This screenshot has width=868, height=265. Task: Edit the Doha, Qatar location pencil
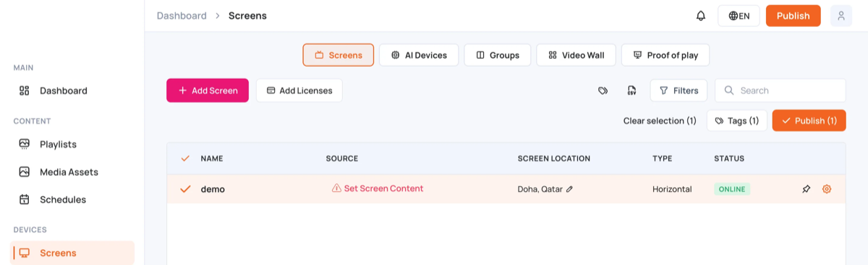point(569,189)
